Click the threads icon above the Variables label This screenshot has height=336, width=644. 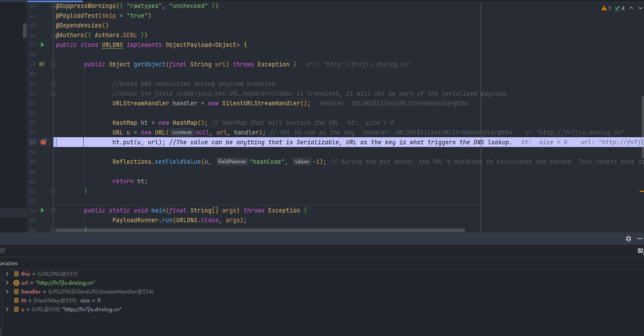coord(3,251)
